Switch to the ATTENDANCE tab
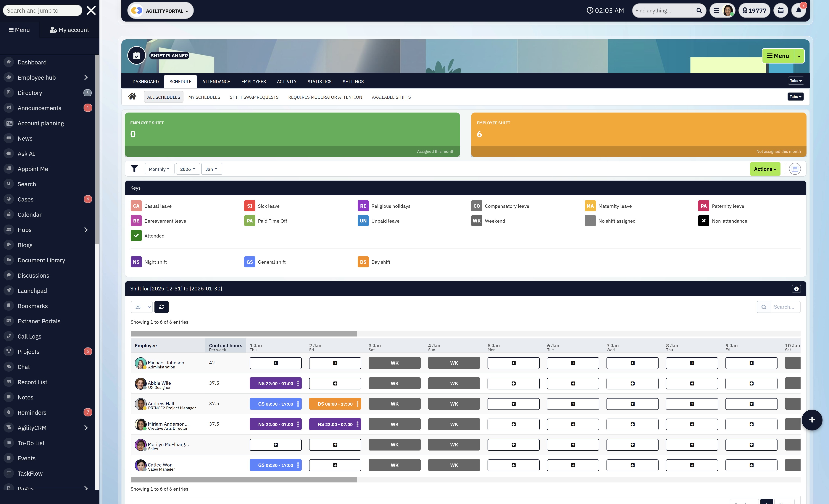Image resolution: width=829 pixels, height=504 pixels. pyautogui.click(x=216, y=81)
